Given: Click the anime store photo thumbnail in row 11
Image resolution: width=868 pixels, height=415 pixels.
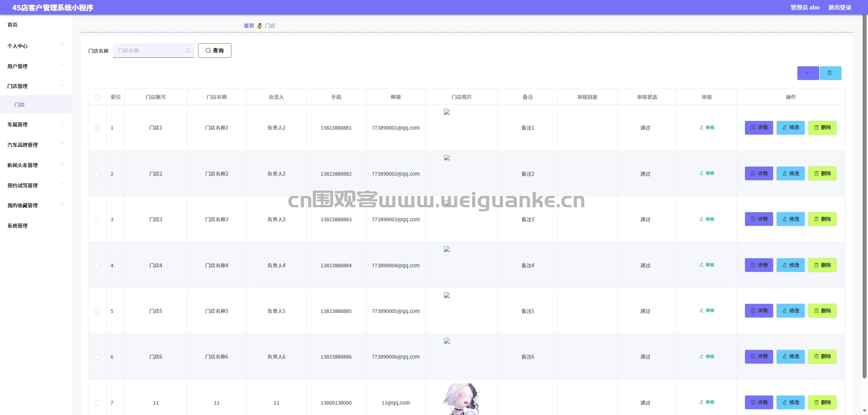Looking at the screenshot, I should point(461,399).
